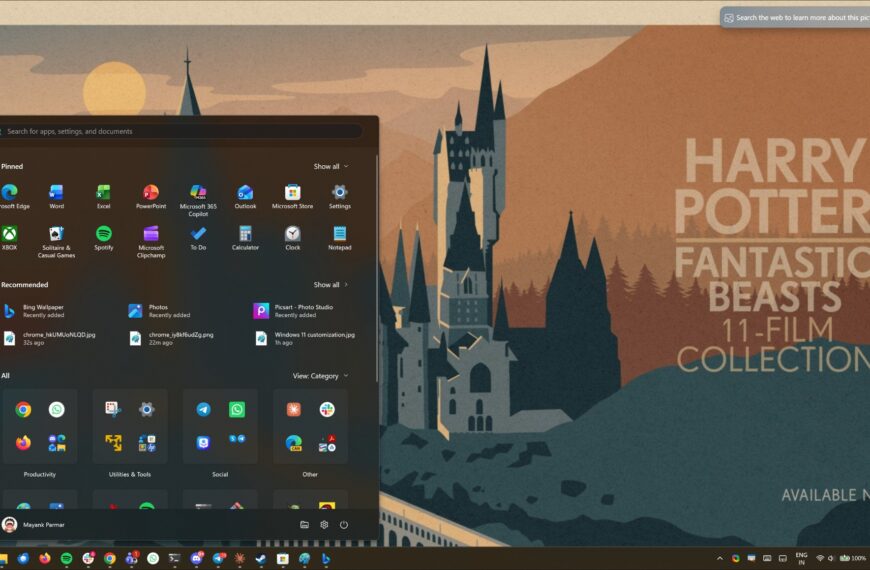The width and height of the screenshot is (870, 570).
Task: Open Microsoft 365 Copilot app
Action: (x=198, y=200)
